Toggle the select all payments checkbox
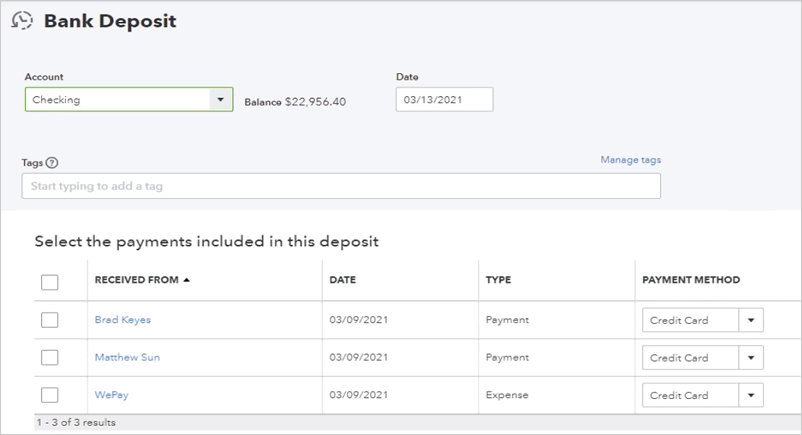 pos(49,282)
